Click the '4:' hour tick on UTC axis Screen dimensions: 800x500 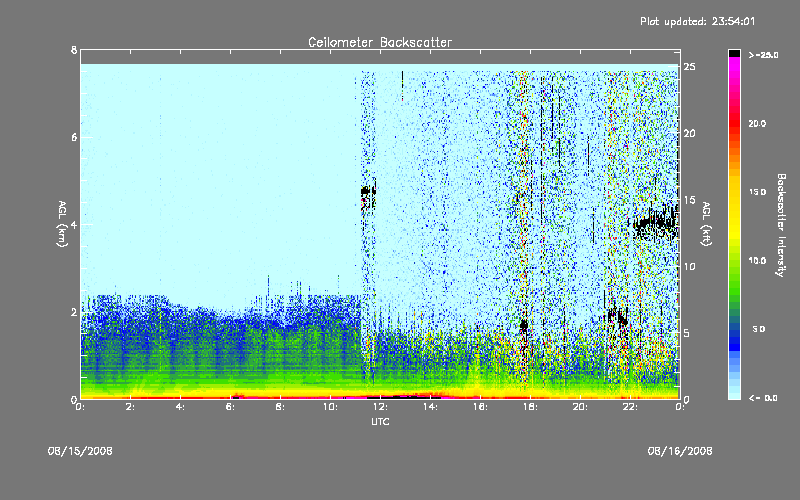pos(180,407)
